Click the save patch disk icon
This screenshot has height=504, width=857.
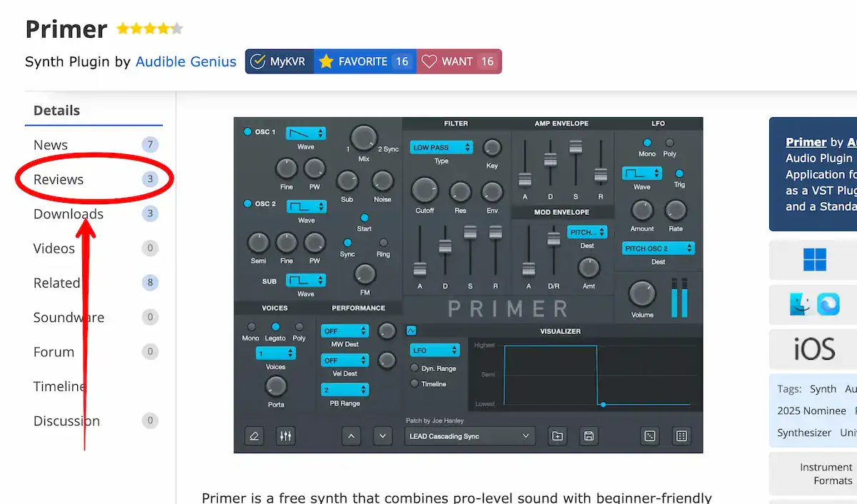pos(588,435)
